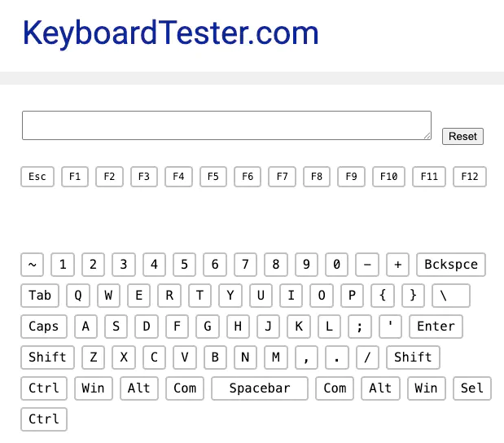
Task: Click the number 7 key
Action: click(245, 265)
